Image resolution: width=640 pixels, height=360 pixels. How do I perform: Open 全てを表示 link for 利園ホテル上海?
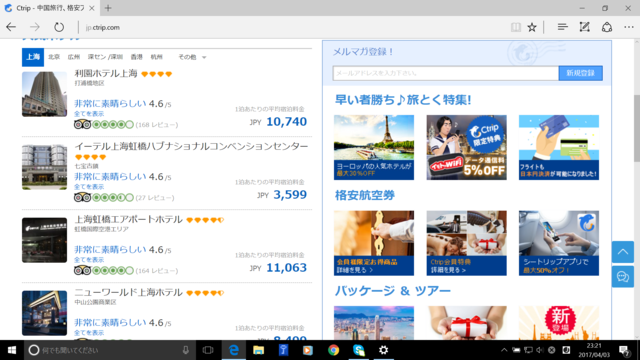tap(89, 114)
